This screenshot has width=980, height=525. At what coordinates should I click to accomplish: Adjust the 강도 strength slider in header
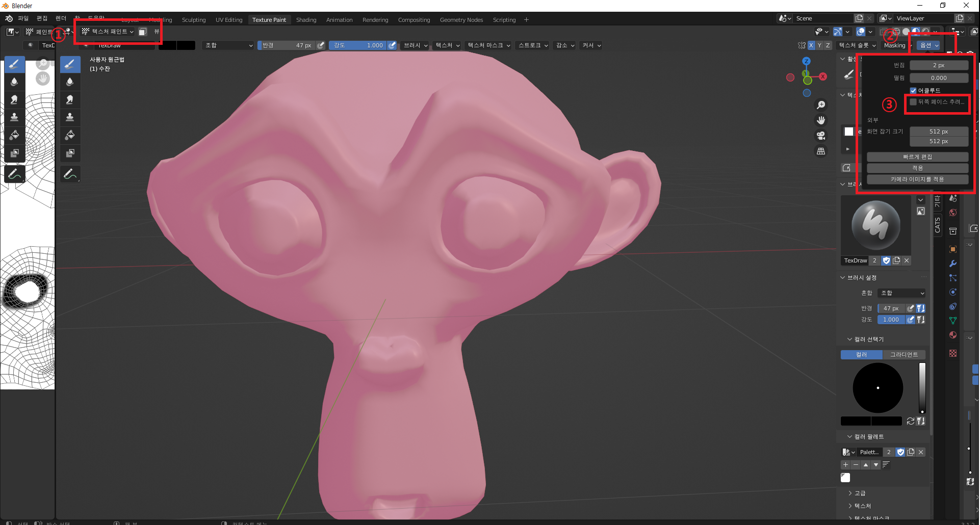click(358, 45)
